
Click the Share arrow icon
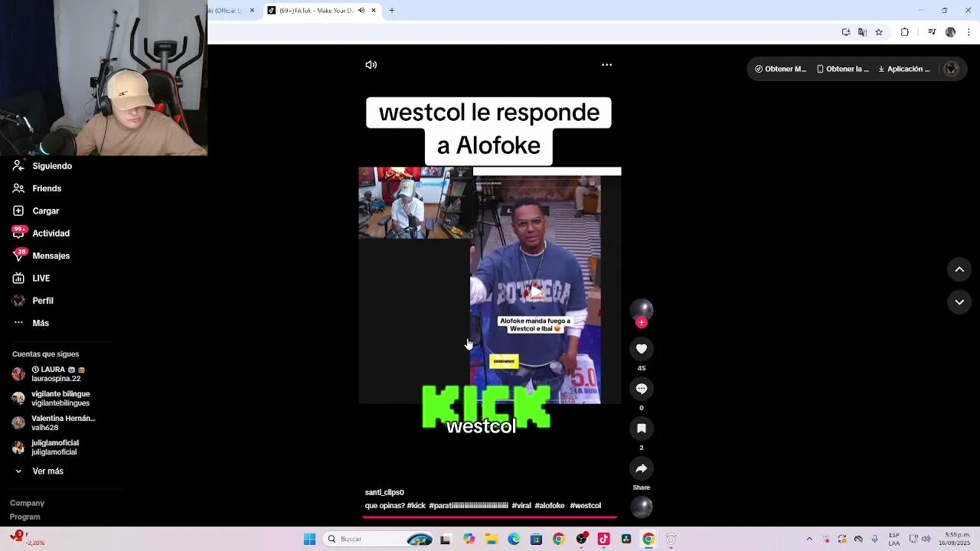pyautogui.click(x=642, y=468)
